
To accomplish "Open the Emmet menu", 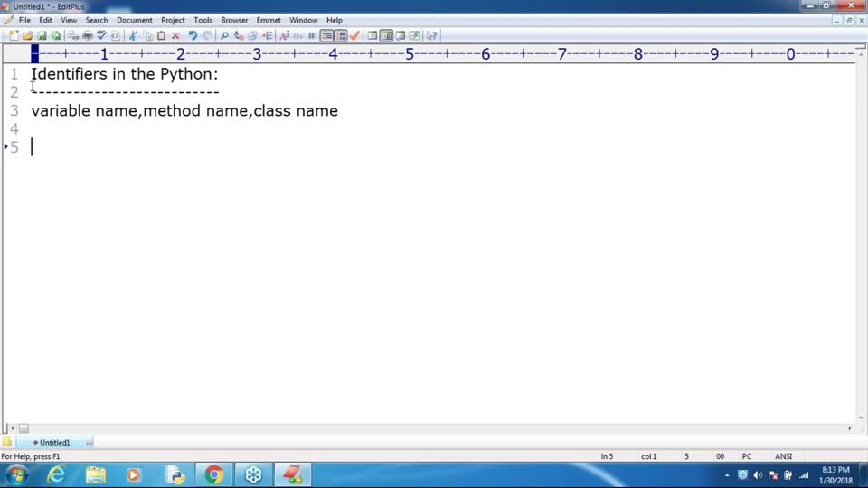I will [269, 21].
